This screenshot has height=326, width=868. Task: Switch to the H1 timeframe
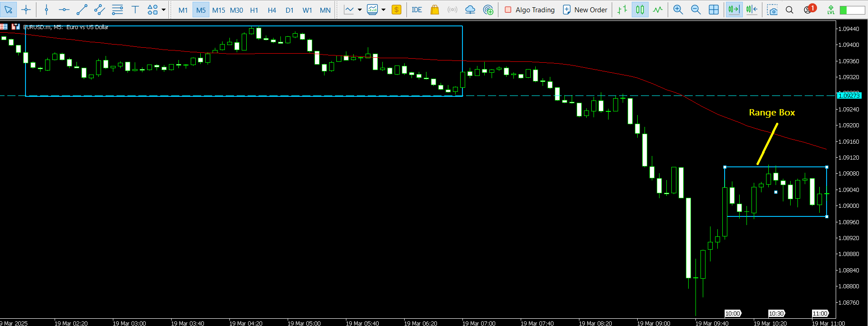click(x=254, y=10)
